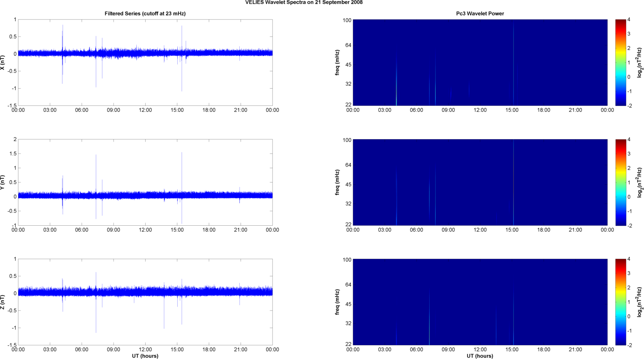The image size is (644, 359).
Task: Click inside the X filtered series plot
Action: click(145, 62)
